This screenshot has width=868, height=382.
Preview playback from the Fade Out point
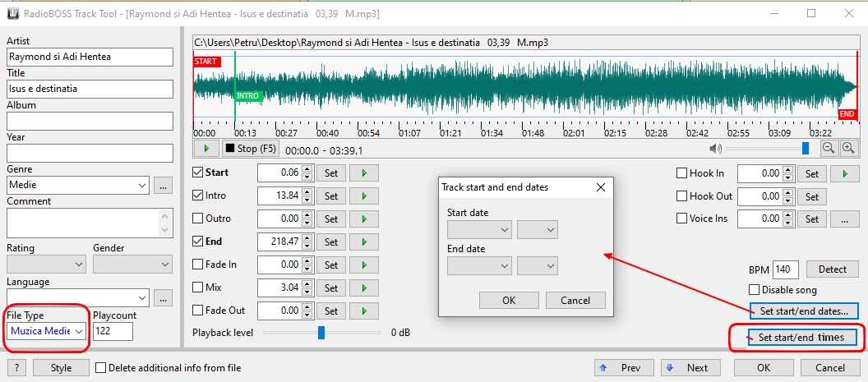pyautogui.click(x=364, y=311)
